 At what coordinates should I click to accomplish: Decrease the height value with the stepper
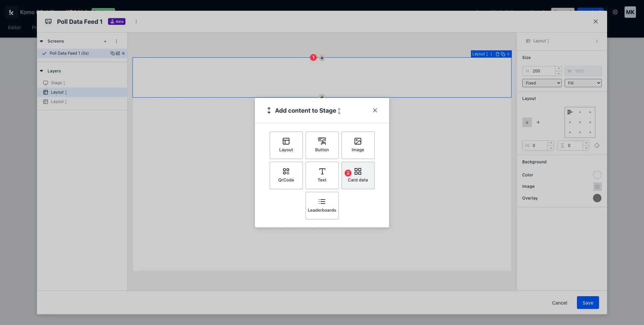(558, 73)
